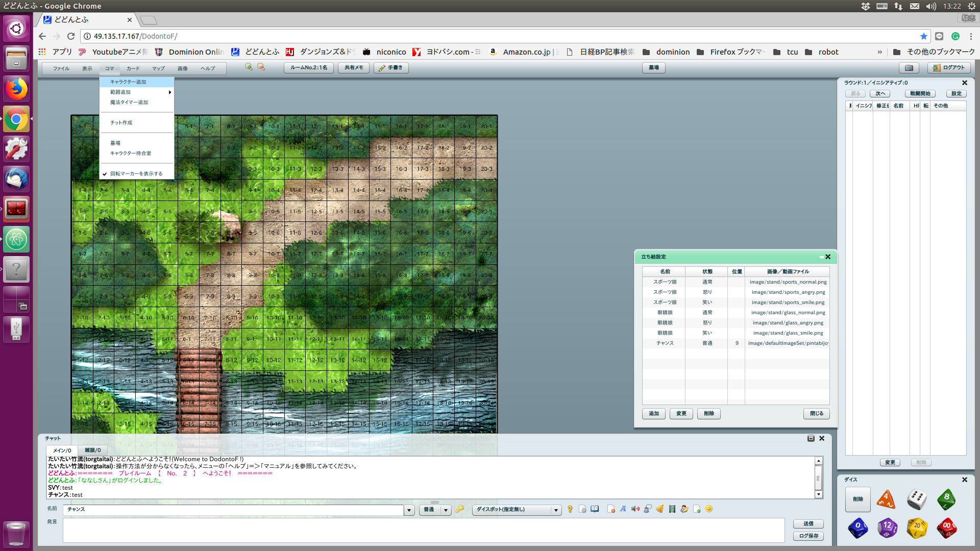Click the yellow 20-sided die
This screenshot has width=980, height=551.
coord(917,528)
